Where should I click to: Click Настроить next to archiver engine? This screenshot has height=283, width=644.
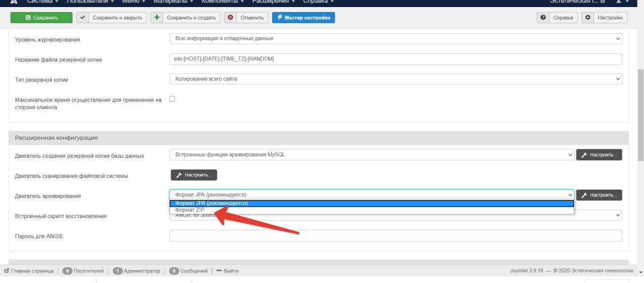point(599,195)
